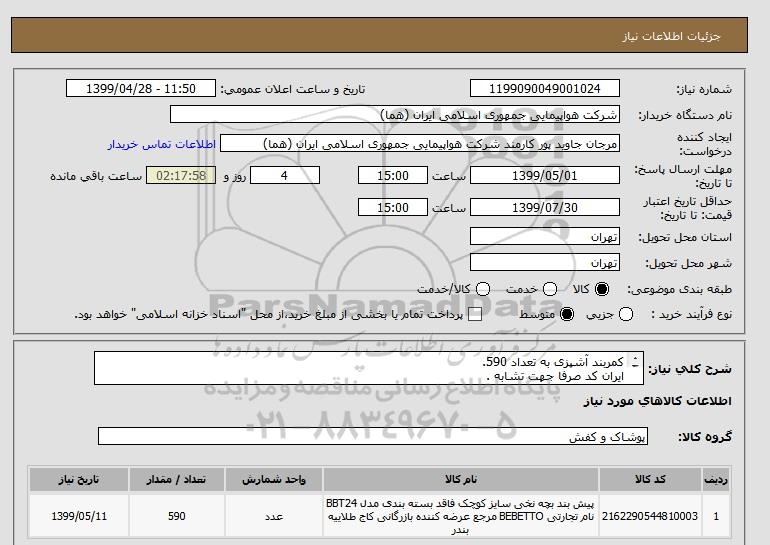
Task: Click the نام کالا column header
Action: pyautogui.click(x=461, y=479)
